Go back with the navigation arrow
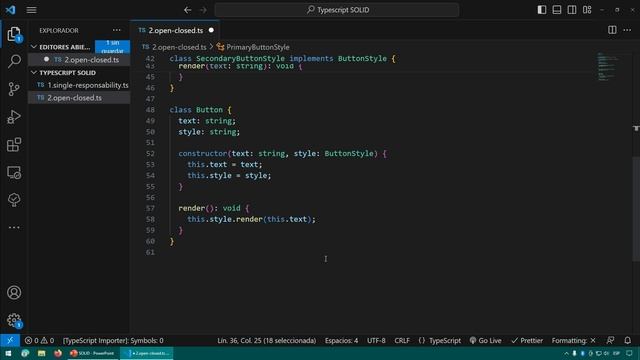The height and width of the screenshot is (360, 640). coord(187,10)
